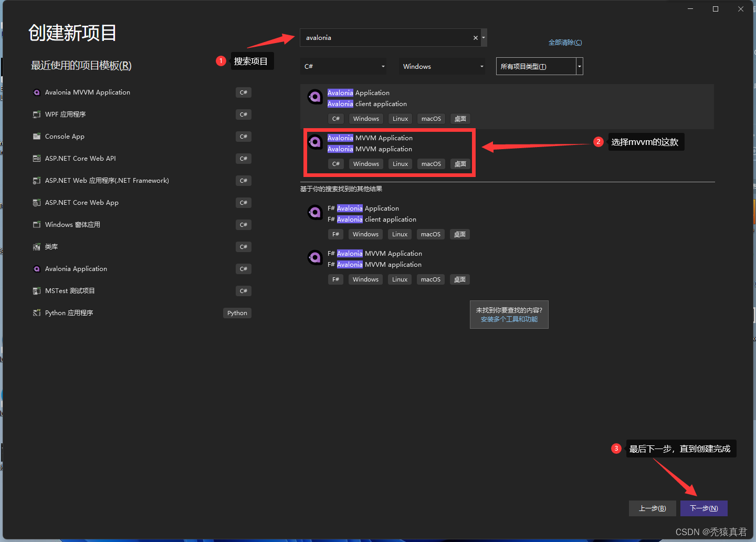Click the Python 应用程序 template icon
756x542 pixels.
click(37, 313)
